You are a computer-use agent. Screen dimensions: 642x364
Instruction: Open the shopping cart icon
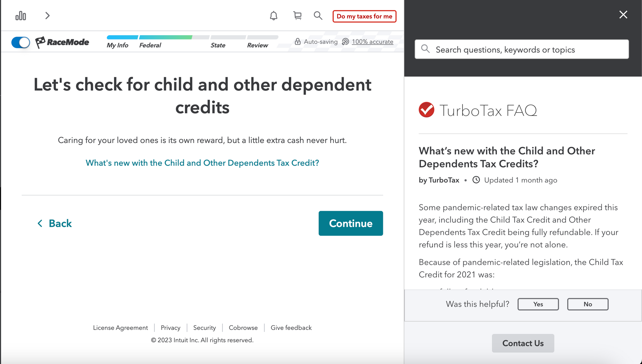pos(298,16)
